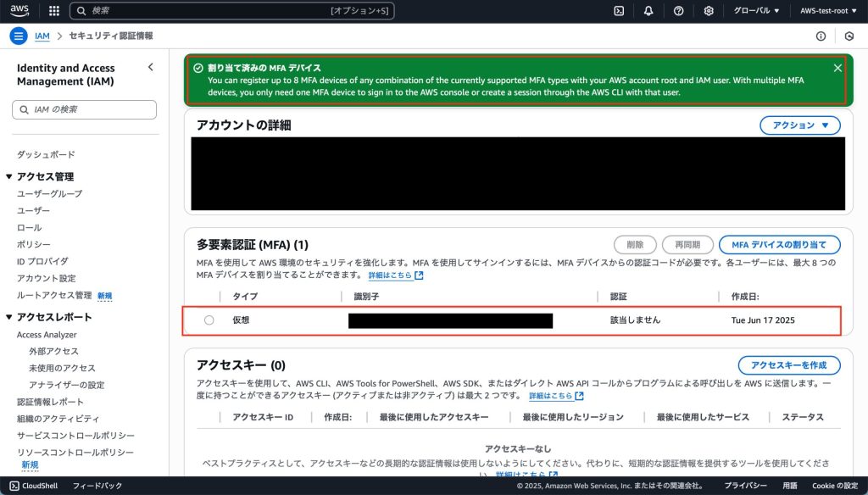Click the 識別子 column header
The height and width of the screenshot is (495, 868).
coord(366,297)
